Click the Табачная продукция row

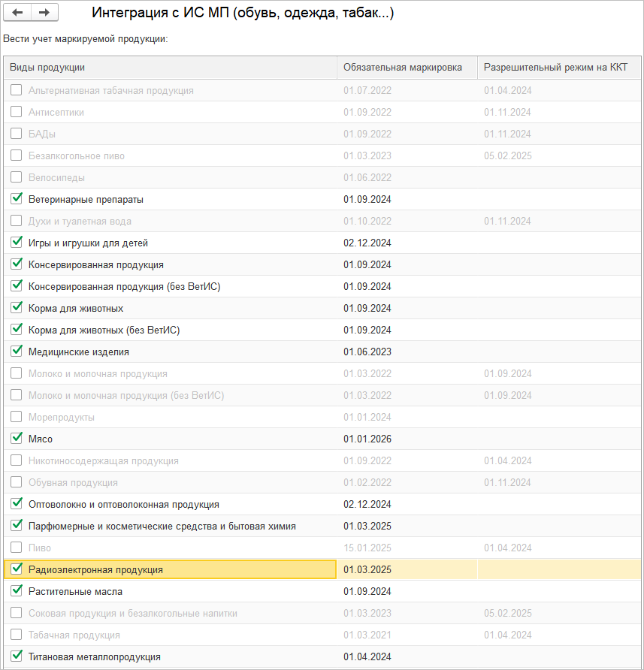click(74, 635)
